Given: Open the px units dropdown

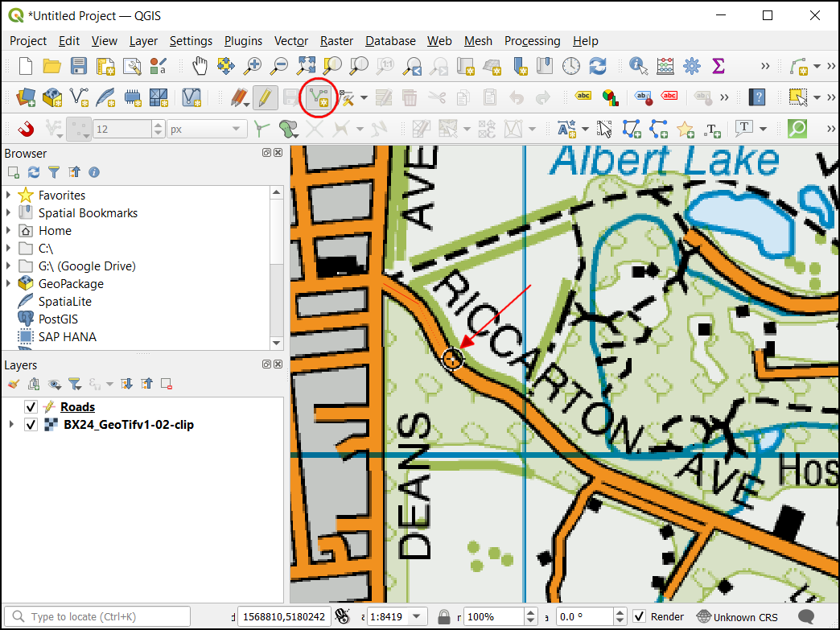Looking at the screenshot, I should 207,129.
